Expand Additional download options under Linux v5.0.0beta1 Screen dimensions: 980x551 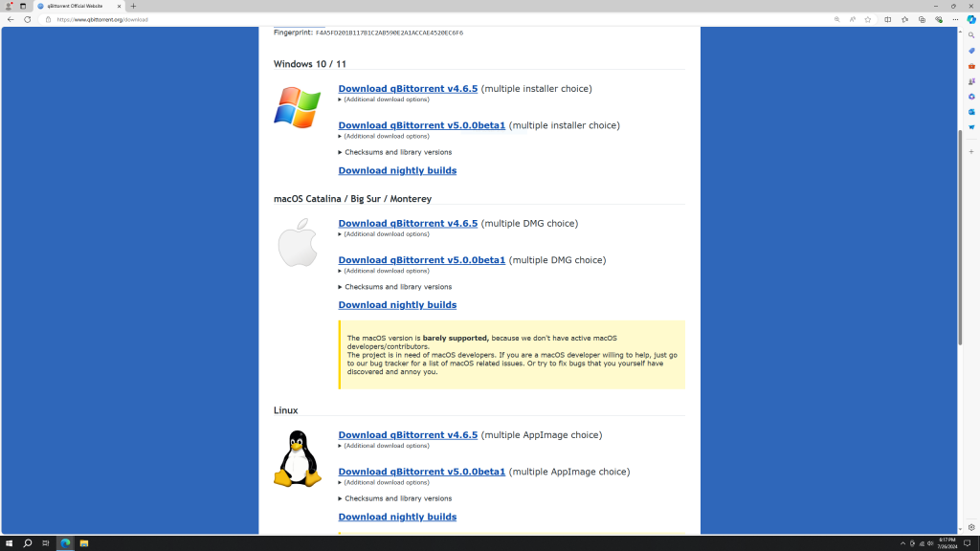pyautogui.click(x=386, y=482)
